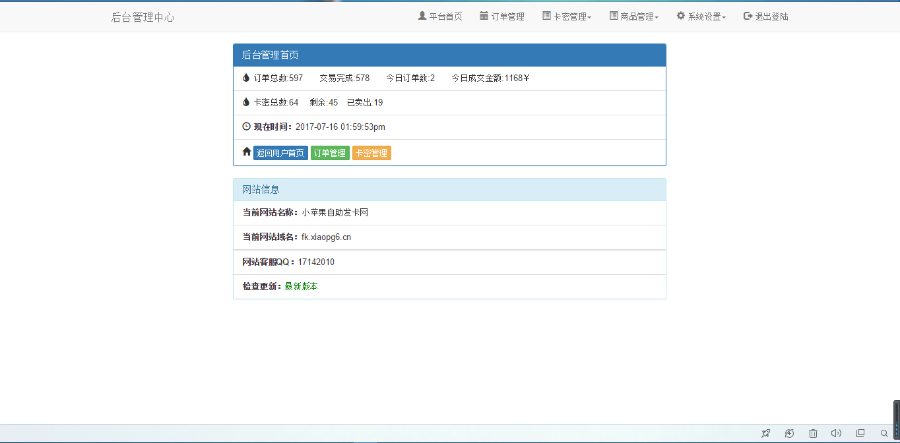Expand the 系统设置 navbar dropdown
Image resolution: width=900 pixels, height=443 pixels.
click(701, 17)
